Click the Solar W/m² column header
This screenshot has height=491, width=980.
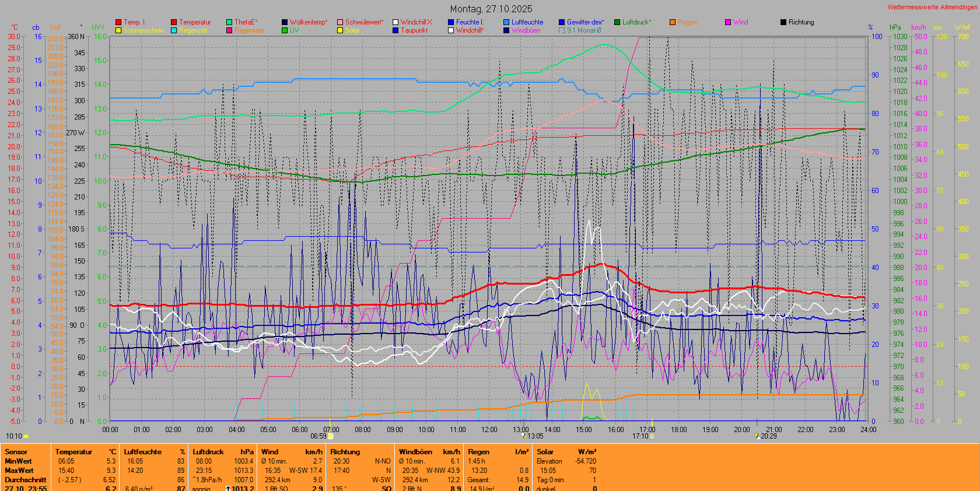[x=566, y=452]
